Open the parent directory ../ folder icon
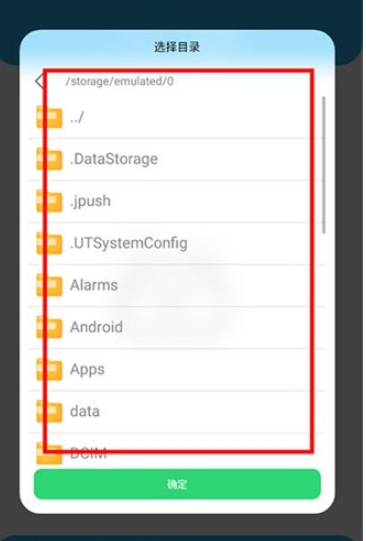 coord(49,117)
